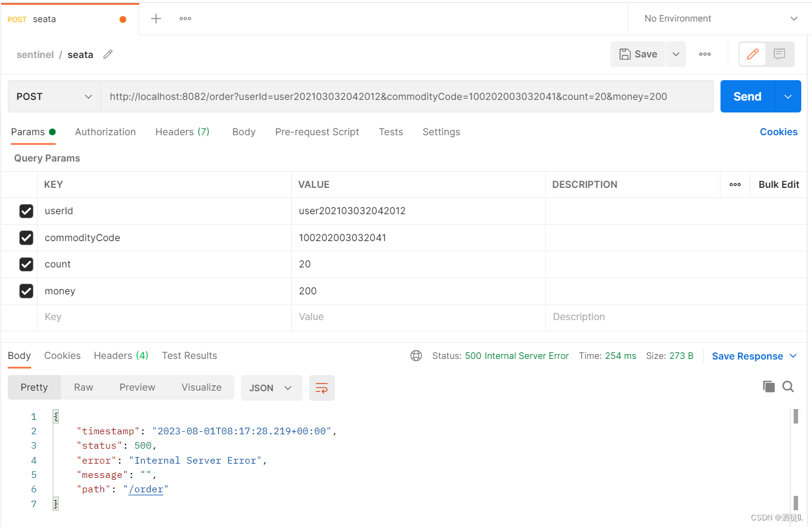
Task: Expand the Send button options arrow
Action: tap(788, 96)
